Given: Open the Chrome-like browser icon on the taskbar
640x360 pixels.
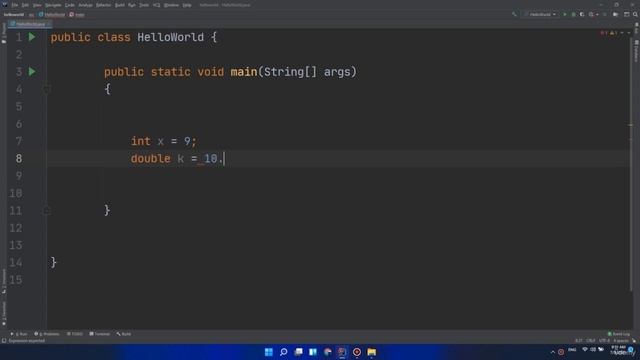Looking at the screenshot, I should click(327, 352).
